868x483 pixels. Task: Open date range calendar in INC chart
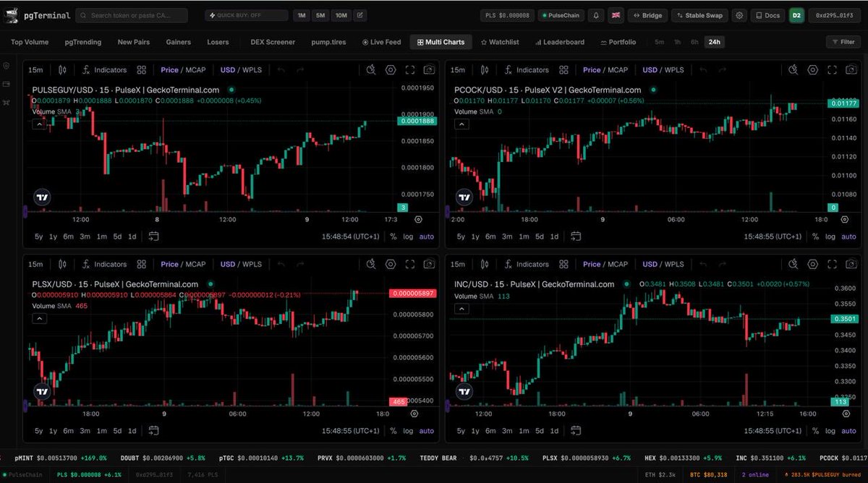(x=576, y=430)
